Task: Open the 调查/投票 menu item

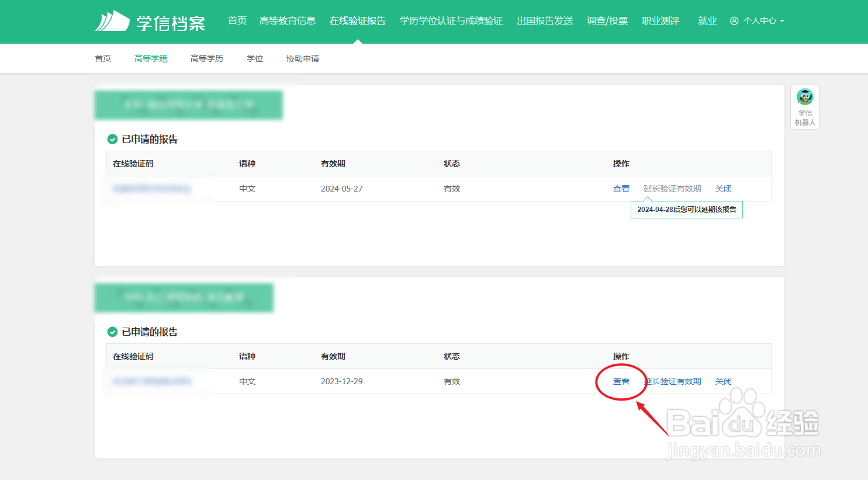Action: [607, 20]
